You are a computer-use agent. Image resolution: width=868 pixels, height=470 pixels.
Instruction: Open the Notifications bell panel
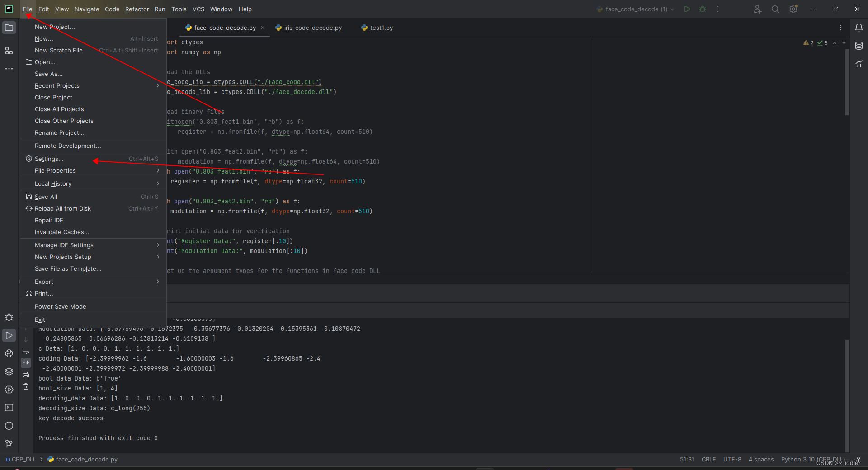pos(859,28)
